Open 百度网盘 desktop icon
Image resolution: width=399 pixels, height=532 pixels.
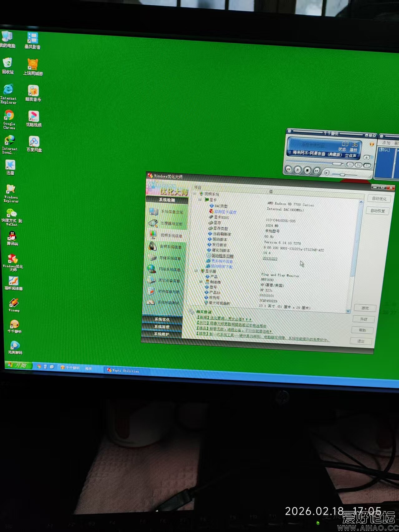click(x=34, y=144)
